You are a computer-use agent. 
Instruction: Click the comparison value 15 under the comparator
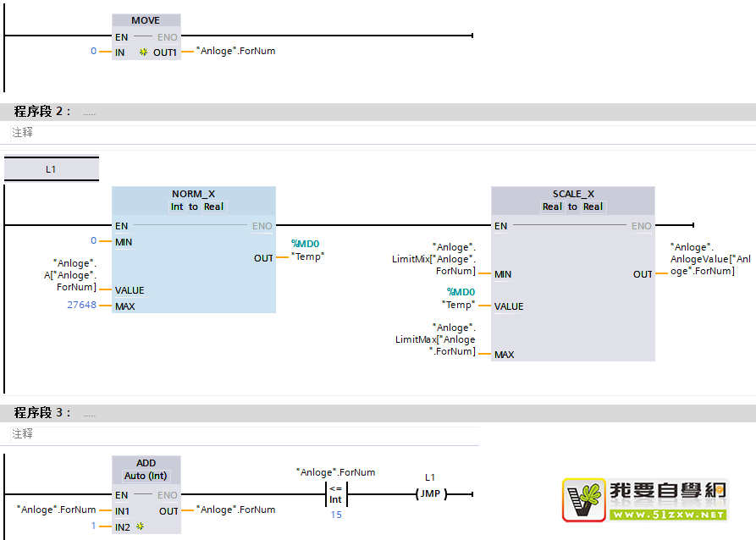336,515
